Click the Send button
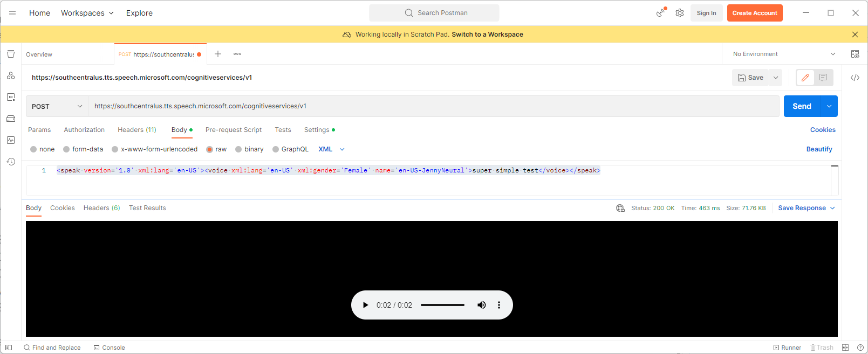868x354 pixels. coord(802,106)
